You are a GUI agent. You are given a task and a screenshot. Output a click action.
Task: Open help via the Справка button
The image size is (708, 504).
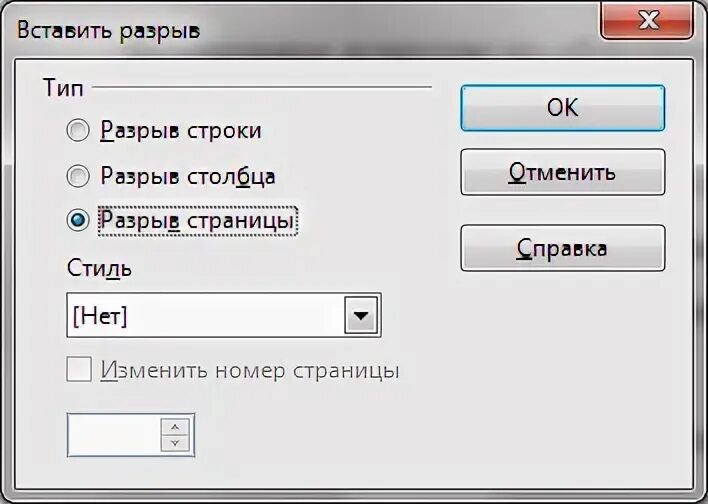click(563, 248)
